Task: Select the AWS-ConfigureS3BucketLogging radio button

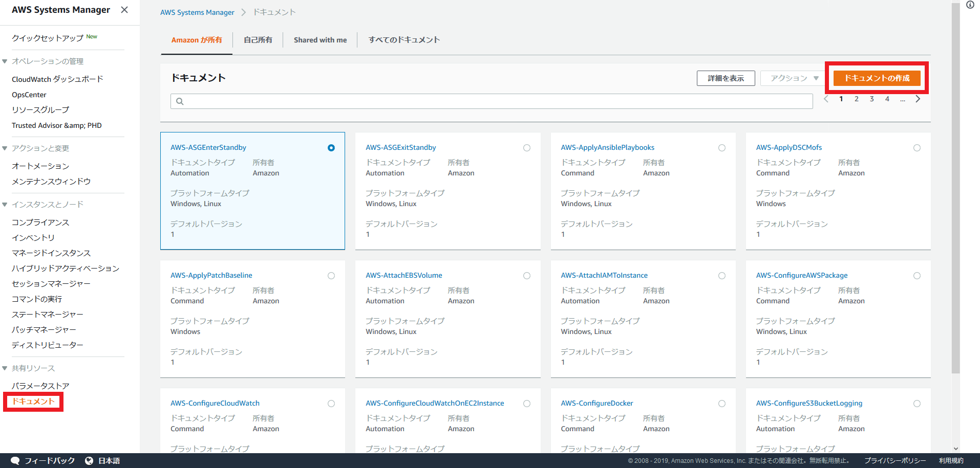Action: pos(917,404)
